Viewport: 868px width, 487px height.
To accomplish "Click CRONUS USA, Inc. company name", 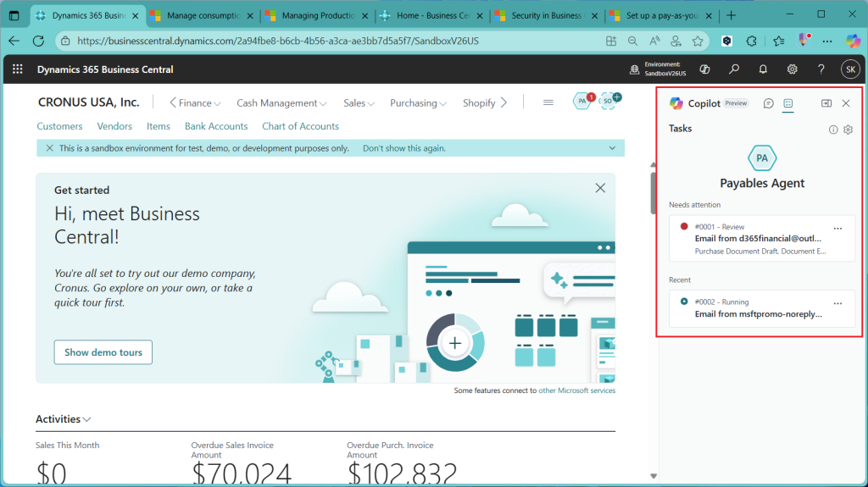I will pyautogui.click(x=88, y=102).
